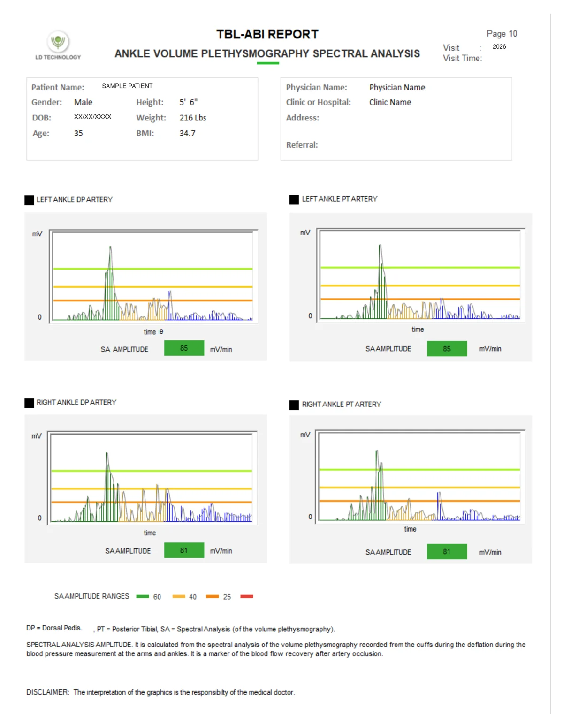Click the Referral label
The image size is (563, 728).
click(x=302, y=145)
